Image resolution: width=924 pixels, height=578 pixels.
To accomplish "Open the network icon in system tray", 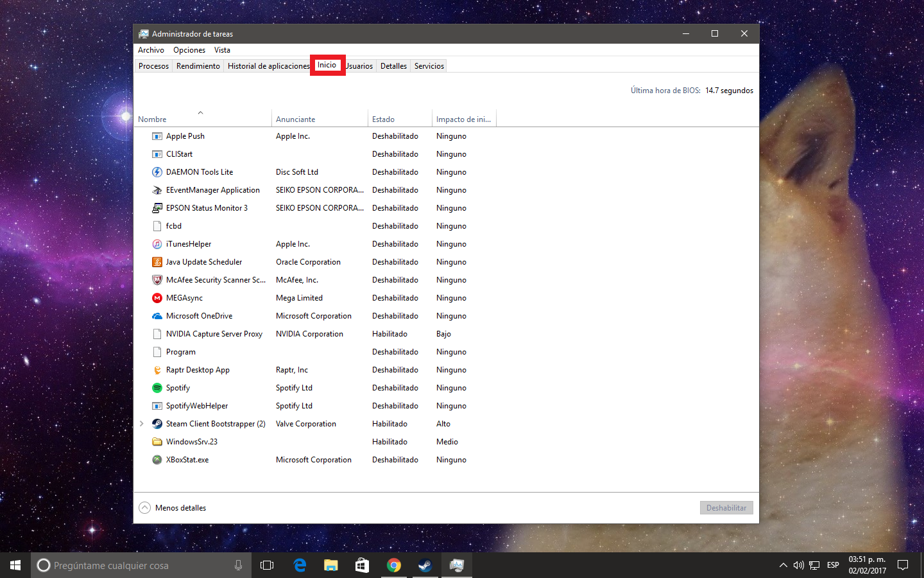I will pyautogui.click(x=814, y=565).
